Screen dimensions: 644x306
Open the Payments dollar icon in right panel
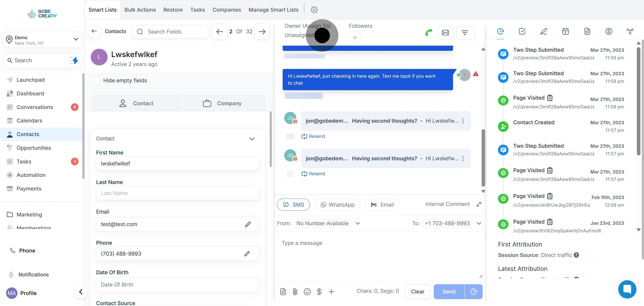point(608,32)
